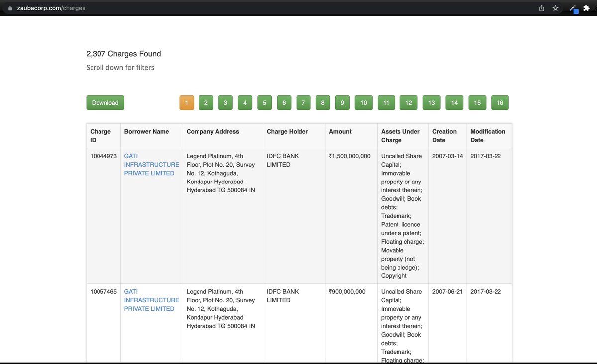Screen dimensions: 597x364
Task: Open GATI INFRASTRUCTURE link for charge 10044973
Action: pos(151,164)
